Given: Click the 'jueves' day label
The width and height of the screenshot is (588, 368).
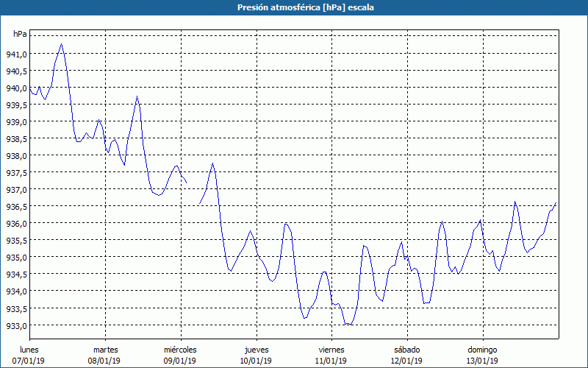Looking at the screenshot, I should click(x=257, y=350).
